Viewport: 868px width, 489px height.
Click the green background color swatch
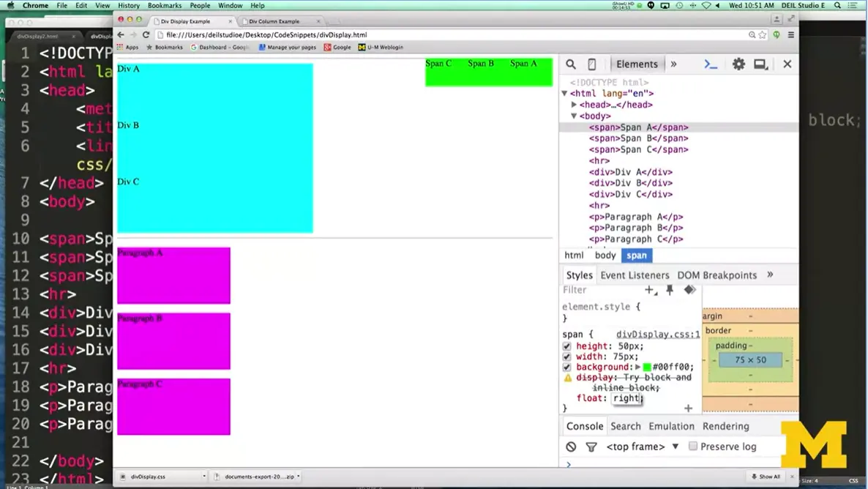pos(647,367)
